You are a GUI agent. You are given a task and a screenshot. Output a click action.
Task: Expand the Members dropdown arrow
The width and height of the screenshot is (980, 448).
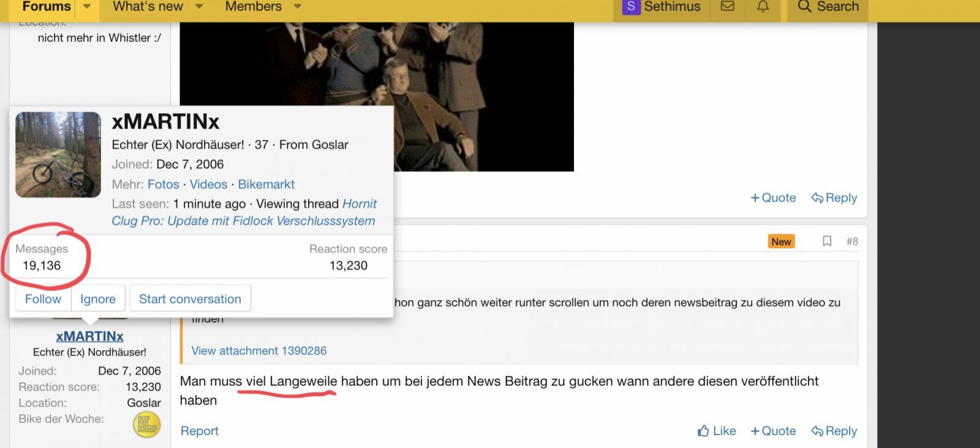pyautogui.click(x=298, y=7)
